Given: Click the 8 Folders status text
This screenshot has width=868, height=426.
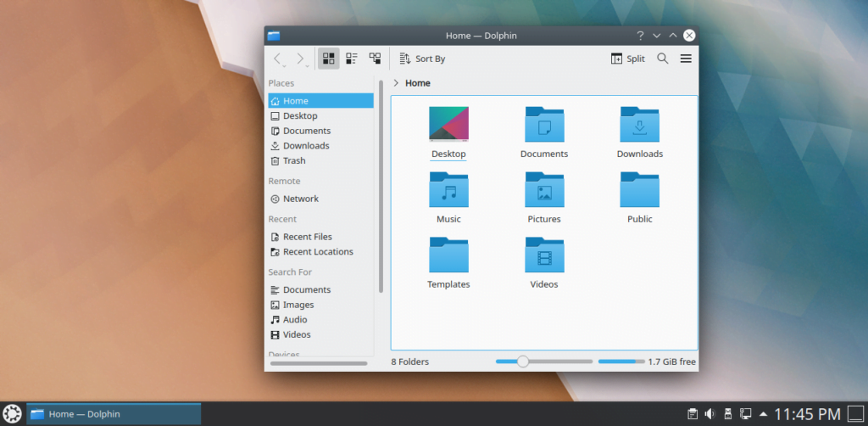Looking at the screenshot, I should coord(410,362).
